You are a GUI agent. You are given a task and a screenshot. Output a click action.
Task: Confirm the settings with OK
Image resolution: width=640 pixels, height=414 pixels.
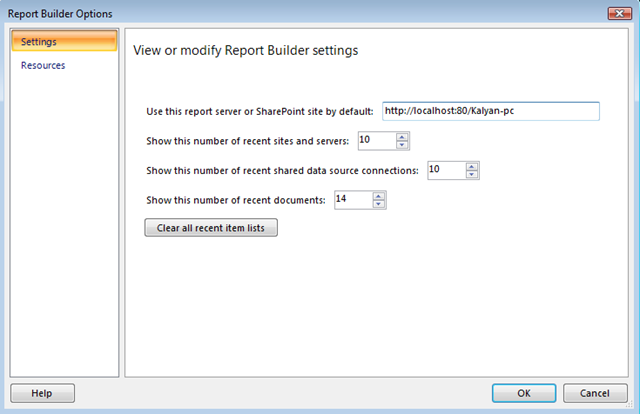click(x=524, y=393)
